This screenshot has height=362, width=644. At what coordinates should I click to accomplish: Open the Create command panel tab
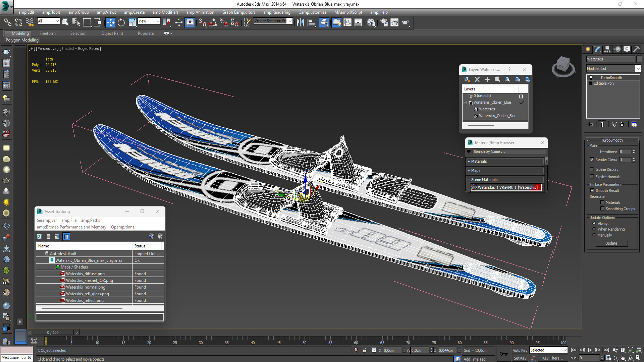pos(588,49)
